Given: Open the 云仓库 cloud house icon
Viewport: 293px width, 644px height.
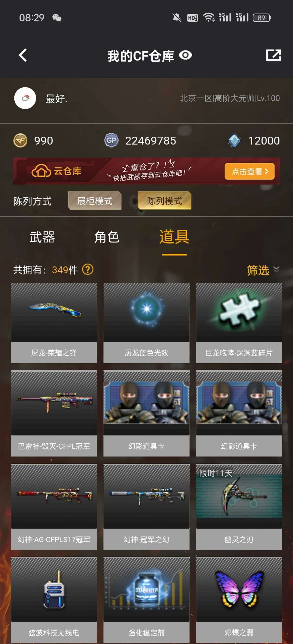Looking at the screenshot, I should coord(41,171).
